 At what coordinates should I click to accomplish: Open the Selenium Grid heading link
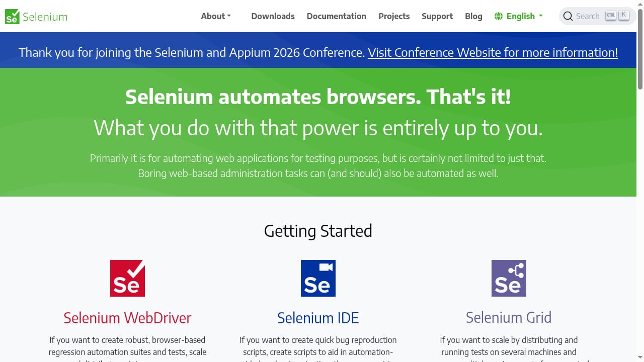pyautogui.click(x=509, y=317)
